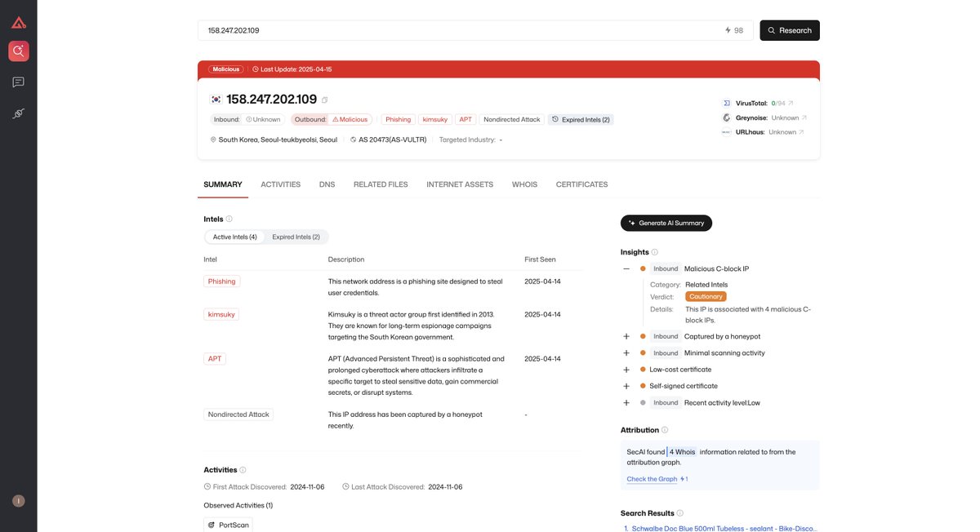Click Nondirected Attack label in Intel table
This screenshot has width=980, height=532.
pyautogui.click(x=238, y=415)
